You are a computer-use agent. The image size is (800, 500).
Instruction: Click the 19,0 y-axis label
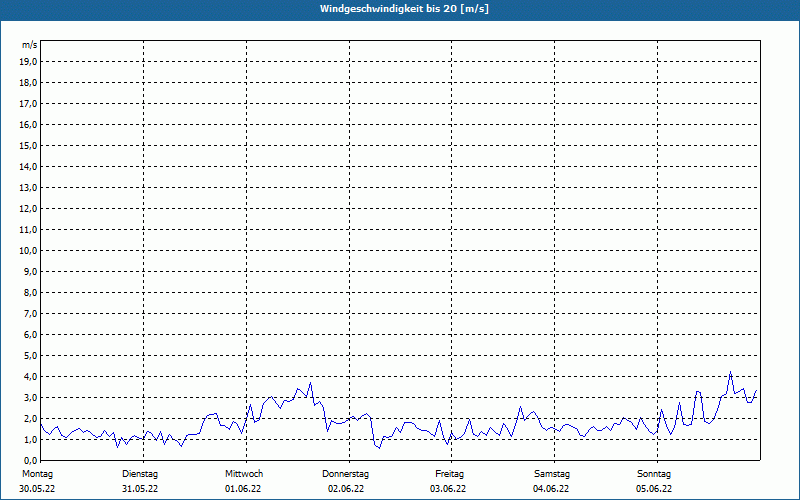coord(28,62)
